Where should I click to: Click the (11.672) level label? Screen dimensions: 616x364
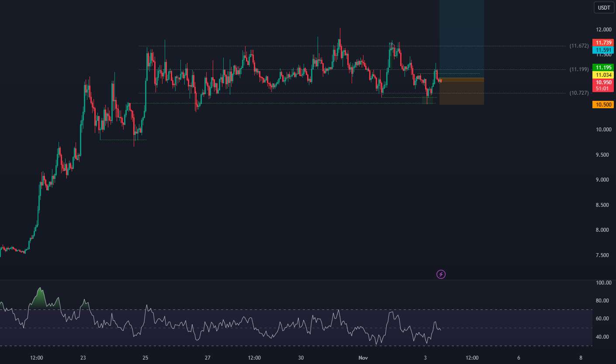(579, 46)
